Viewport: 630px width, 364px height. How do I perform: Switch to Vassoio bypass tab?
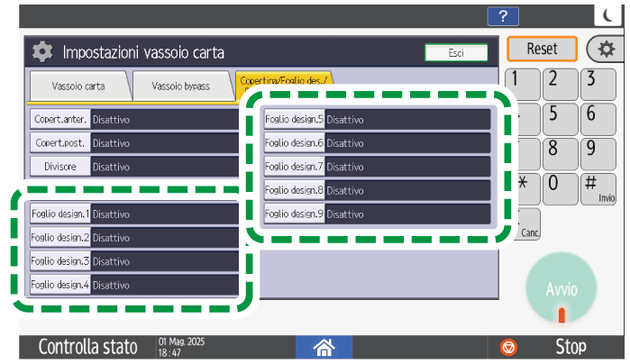pyautogui.click(x=181, y=86)
